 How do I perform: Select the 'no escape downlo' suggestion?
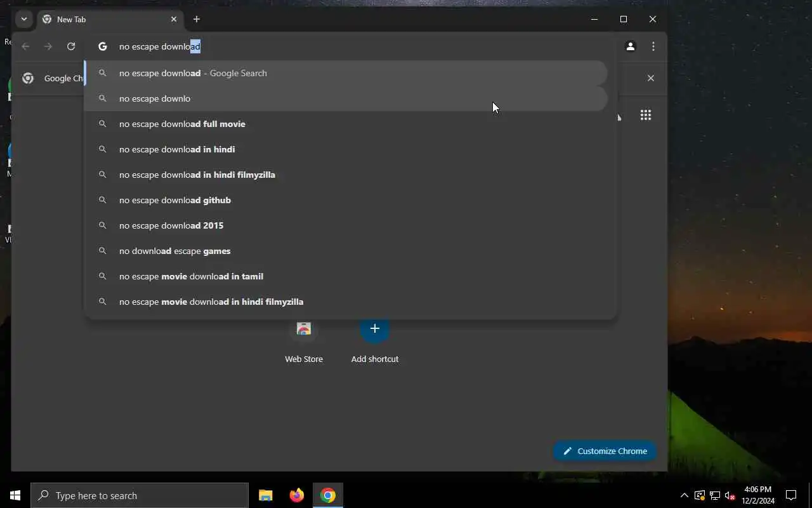pyautogui.click(x=346, y=98)
